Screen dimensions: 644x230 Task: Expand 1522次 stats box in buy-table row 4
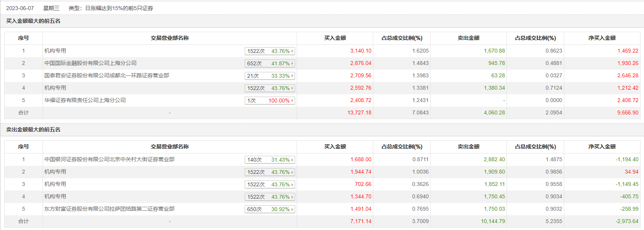coord(270,88)
